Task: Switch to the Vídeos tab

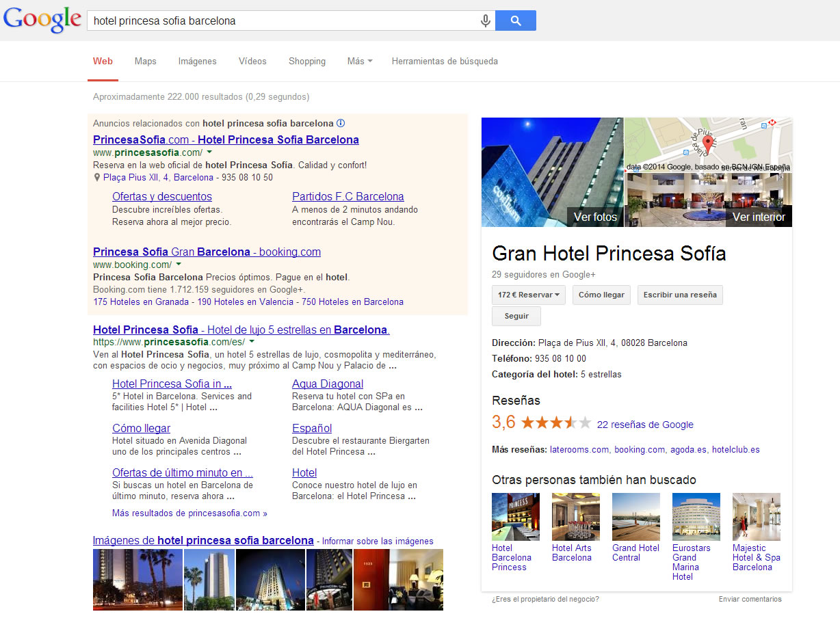Action: coord(252,62)
